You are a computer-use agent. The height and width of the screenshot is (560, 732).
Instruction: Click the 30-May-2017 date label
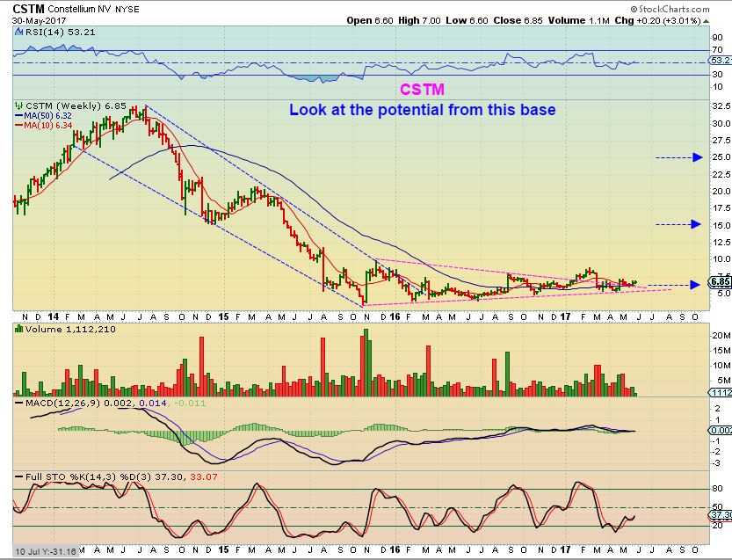(40, 21)
